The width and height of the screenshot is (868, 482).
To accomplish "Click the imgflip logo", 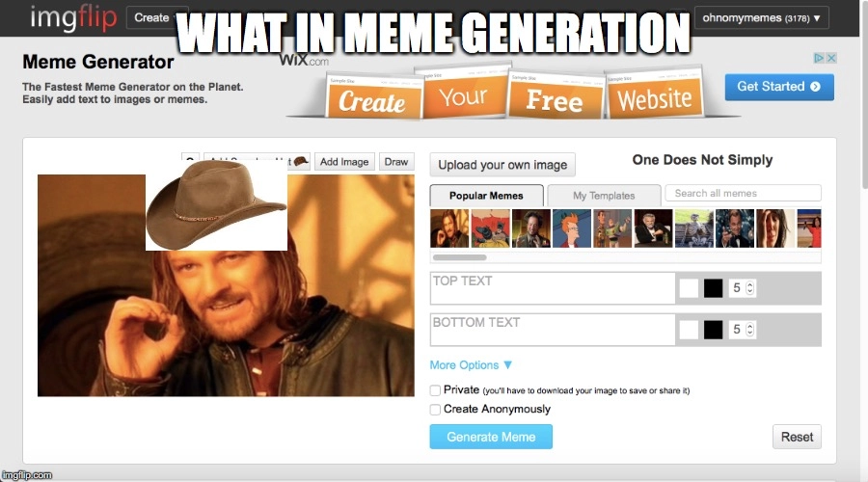I will [73, 17].
